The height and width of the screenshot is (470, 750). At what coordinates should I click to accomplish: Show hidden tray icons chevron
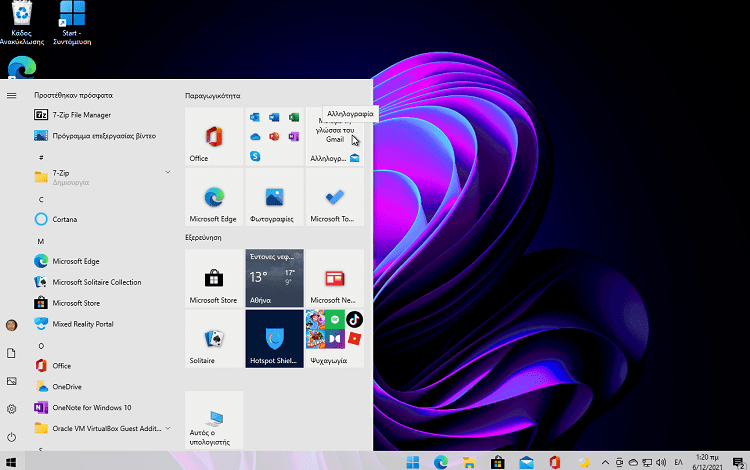[605, 462]
